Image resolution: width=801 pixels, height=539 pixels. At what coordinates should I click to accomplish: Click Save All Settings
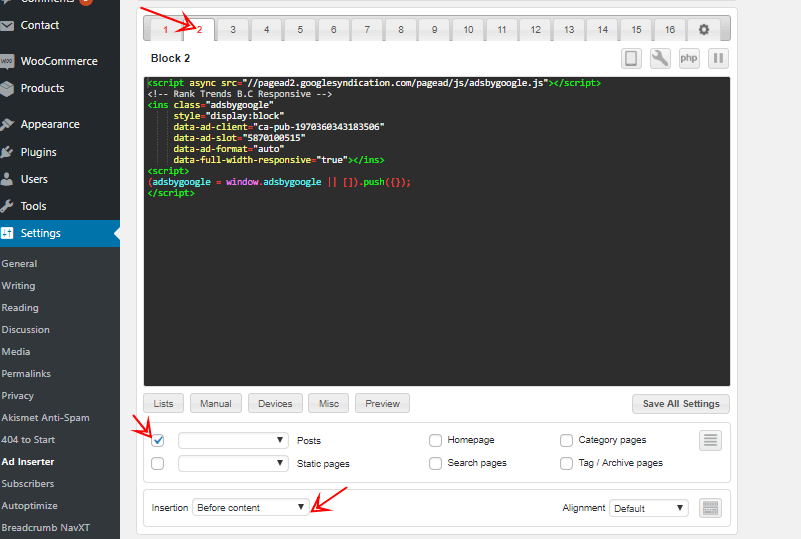[681, 404]
